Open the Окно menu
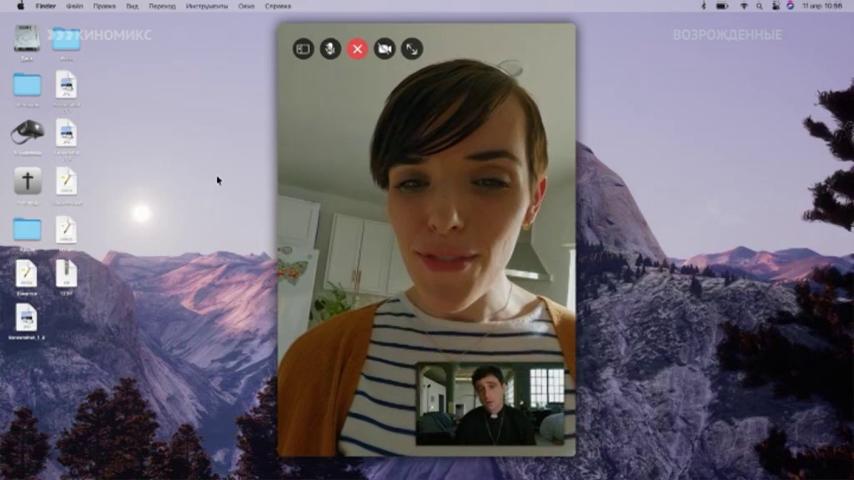This screenshot has width=854, height=480. (x=246, y=6)
